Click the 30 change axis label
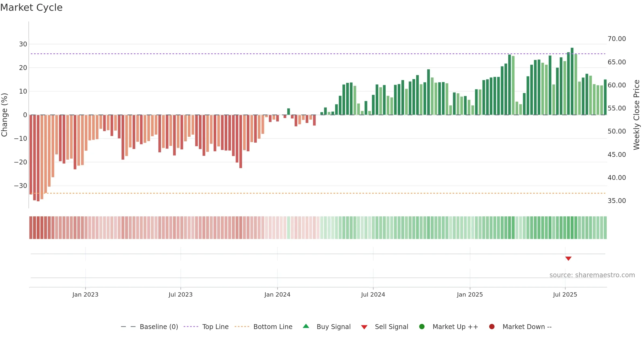The width and height of the screenshot is (644, 362). pos(23,44)
